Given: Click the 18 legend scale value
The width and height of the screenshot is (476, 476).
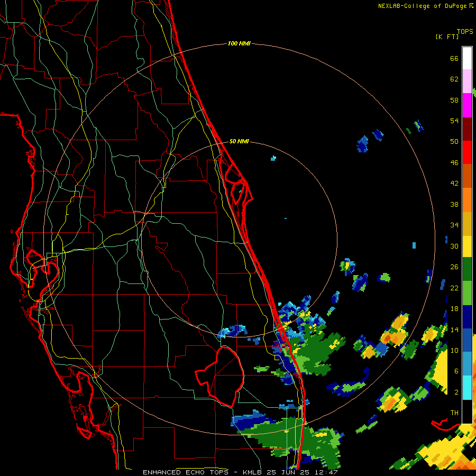Looking at the screenshot, I should point(454,309).
